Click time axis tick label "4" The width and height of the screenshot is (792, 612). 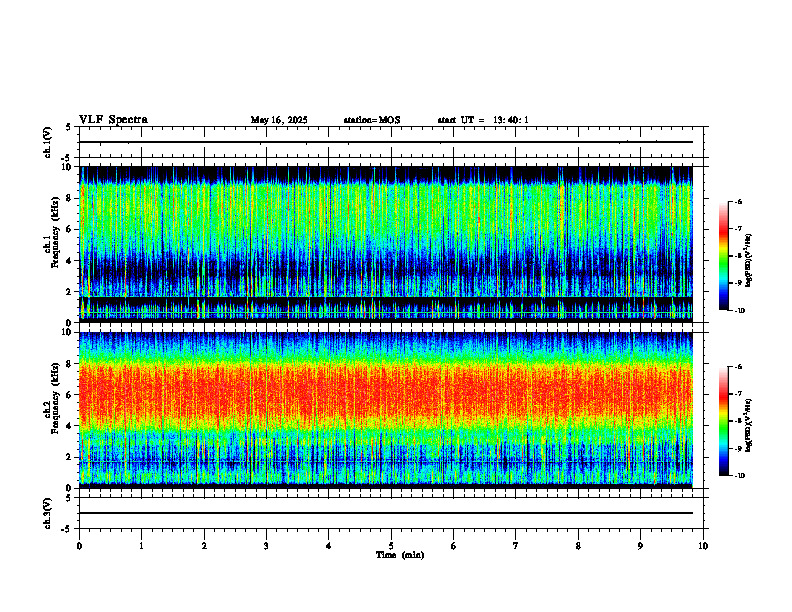pyautogui.click(x=329, y=546)
